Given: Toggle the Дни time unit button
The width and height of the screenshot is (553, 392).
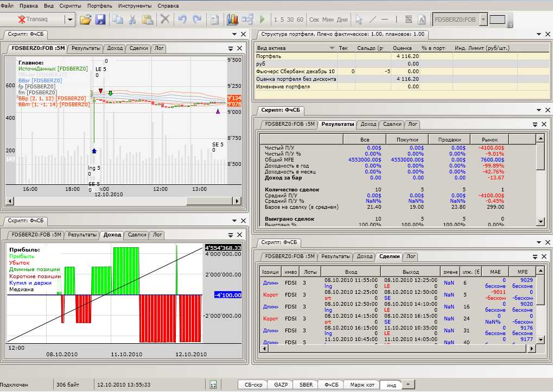Looking at the screenshot, I should coord(342,20).
